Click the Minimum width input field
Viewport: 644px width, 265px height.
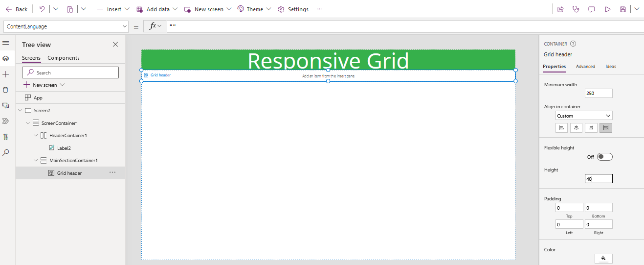click(x=598, y=94)
